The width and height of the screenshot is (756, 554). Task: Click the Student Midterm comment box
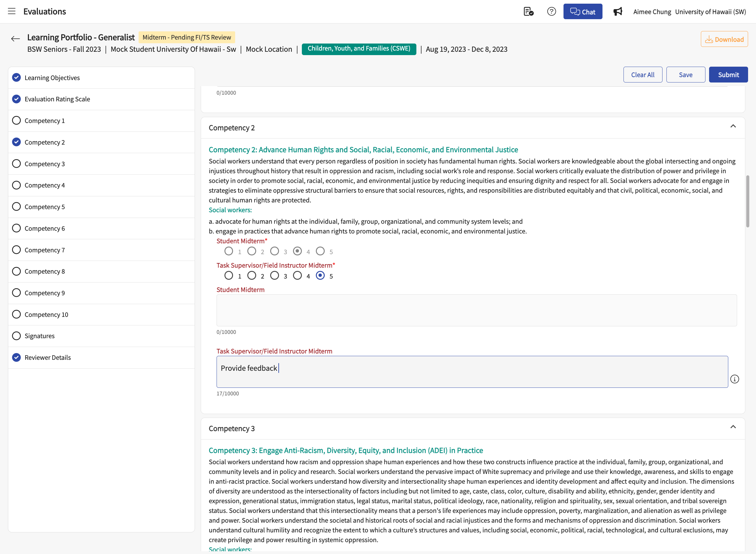coord(476,310)
